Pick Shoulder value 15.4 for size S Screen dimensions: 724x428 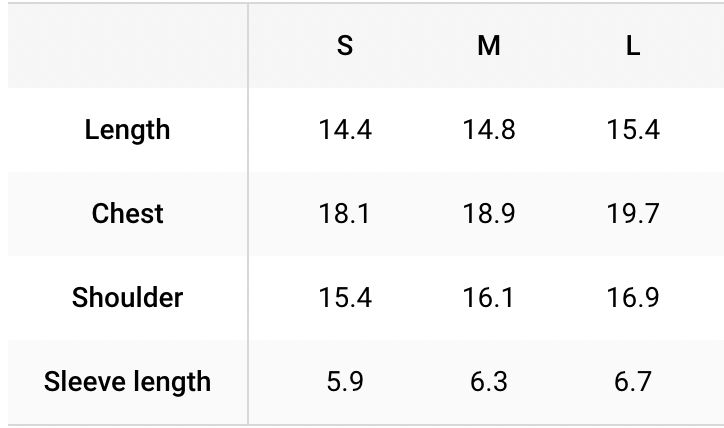click(x=345, y=298)
